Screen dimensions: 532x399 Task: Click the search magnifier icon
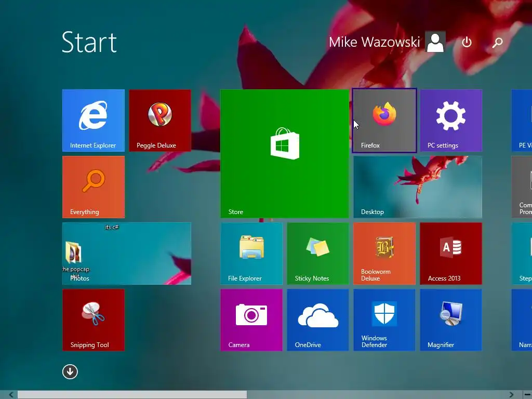(497, 42)
